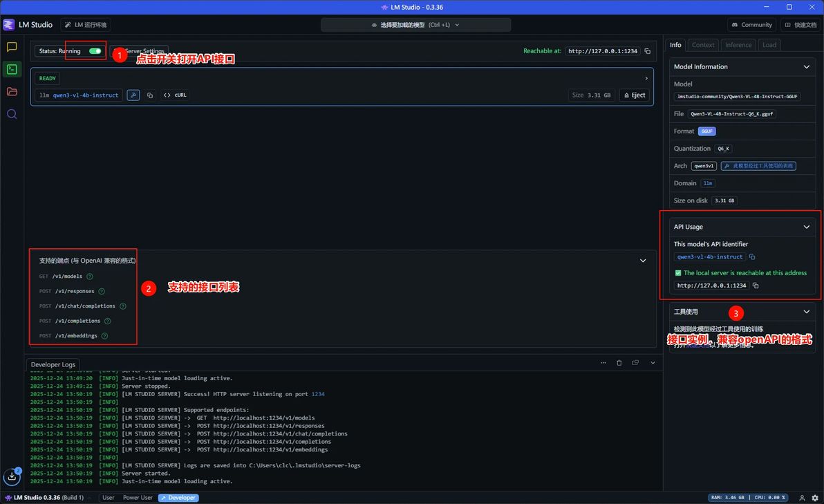The width and height of the screenshot is (824, 504).
Task: Click the LM Studio logo at top left
Action: click(9, 25)
